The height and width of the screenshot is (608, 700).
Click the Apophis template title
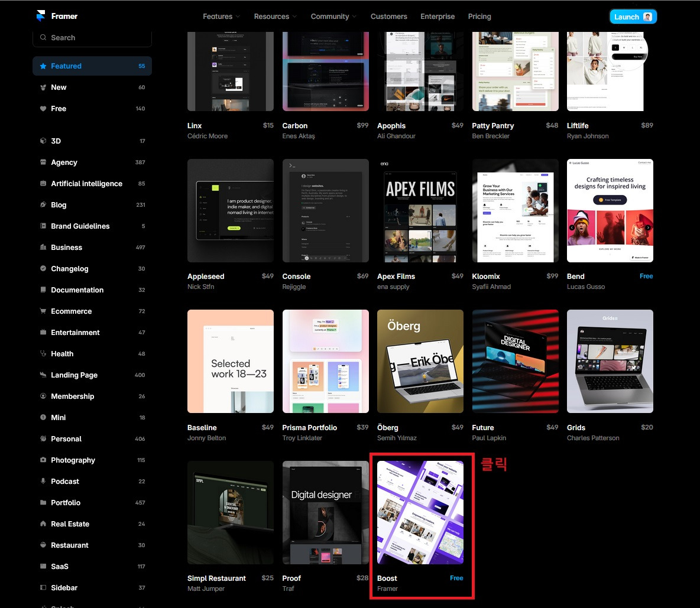point(391,126)
